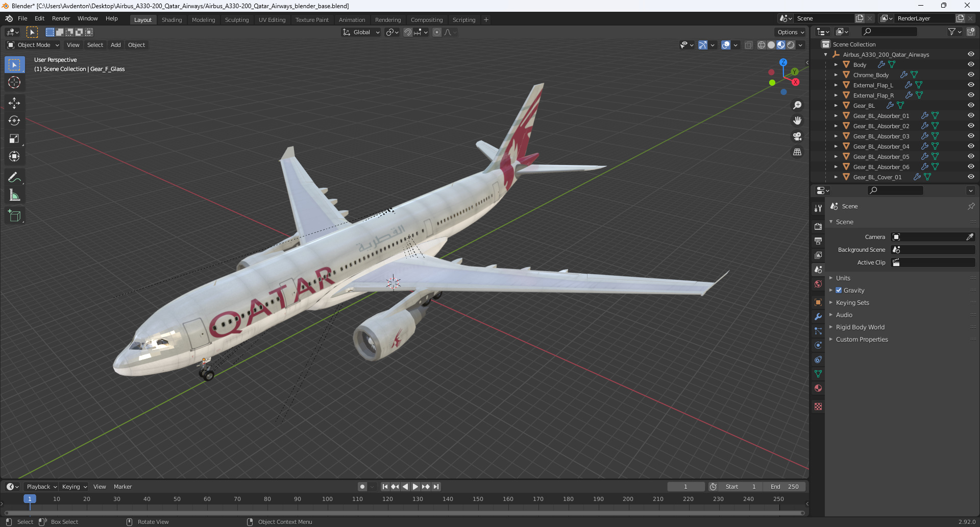Image resolution: width=980 pixels, height=527 pixels.
Task: Hide the Gear_BL object
Action: (971, 105)
